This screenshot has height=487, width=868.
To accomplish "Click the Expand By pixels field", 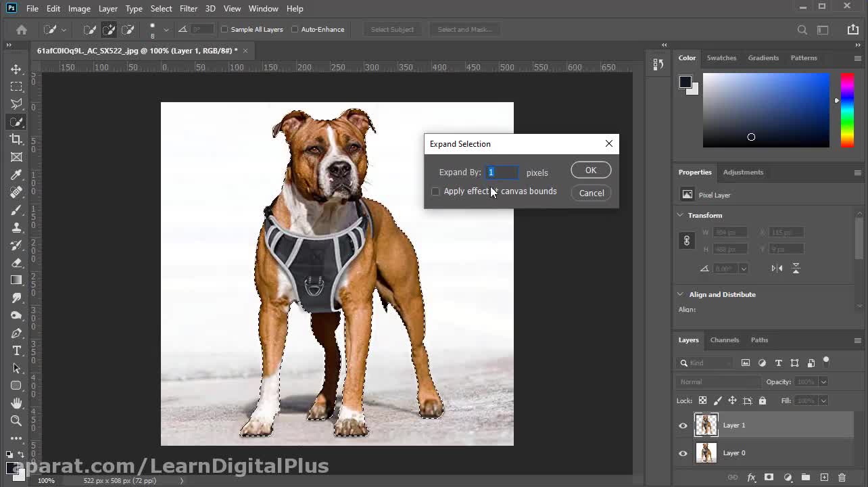I will pos(502,172).
